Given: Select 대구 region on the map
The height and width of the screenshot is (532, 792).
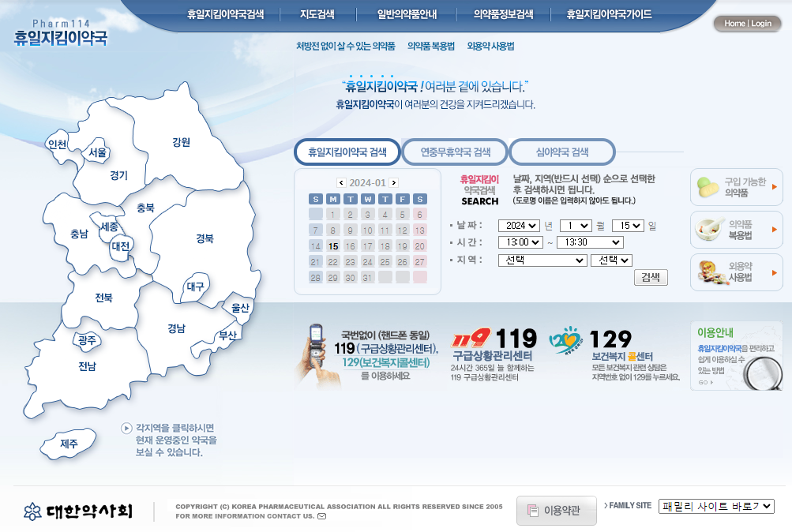Looking at the screenshot, I should [x=196, y=287].
